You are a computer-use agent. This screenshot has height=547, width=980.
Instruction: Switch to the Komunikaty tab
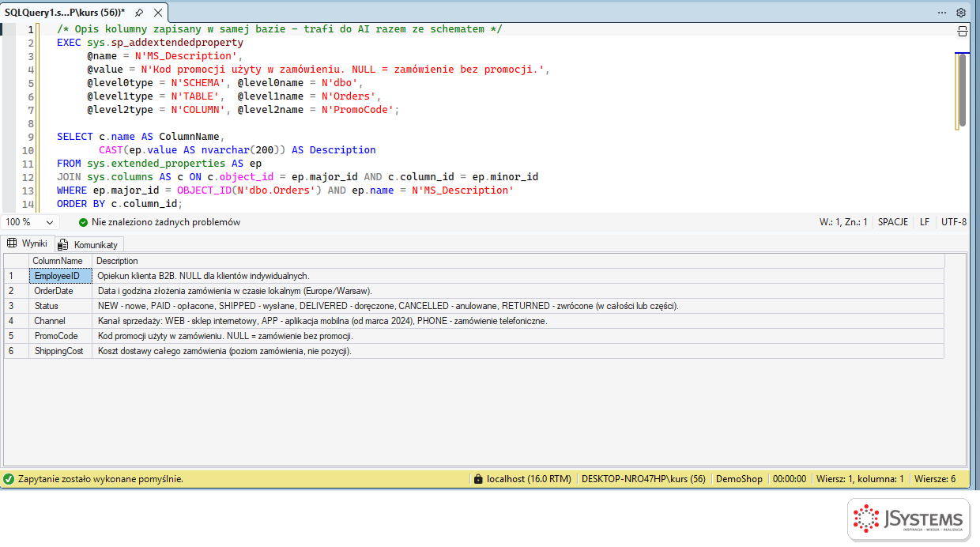point(88,244)
